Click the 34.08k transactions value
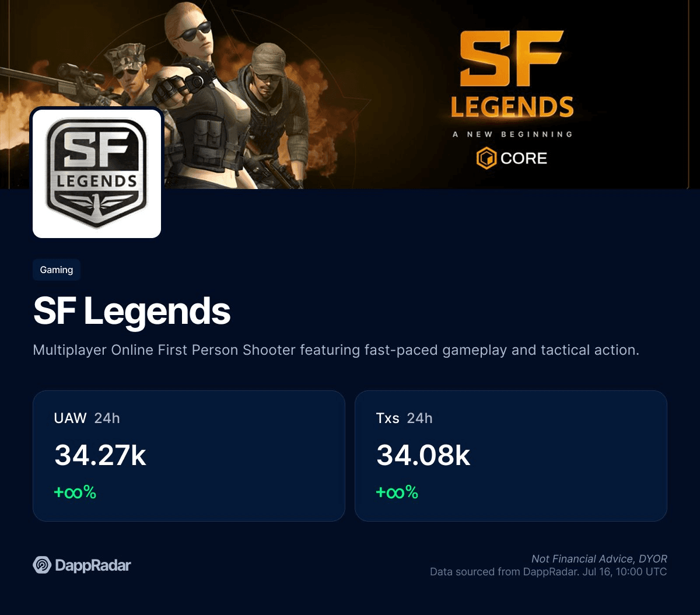This screenshot has width=700, height=615. pos(423,455)
